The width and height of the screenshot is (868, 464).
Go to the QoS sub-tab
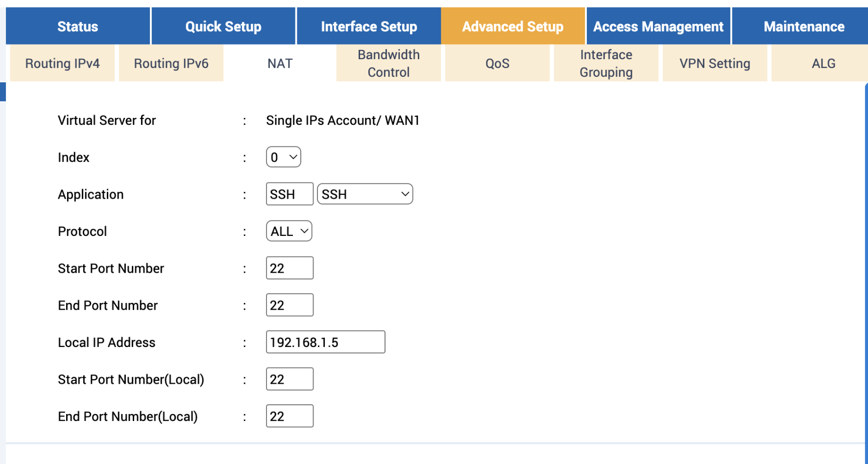[x=497, y=64]
